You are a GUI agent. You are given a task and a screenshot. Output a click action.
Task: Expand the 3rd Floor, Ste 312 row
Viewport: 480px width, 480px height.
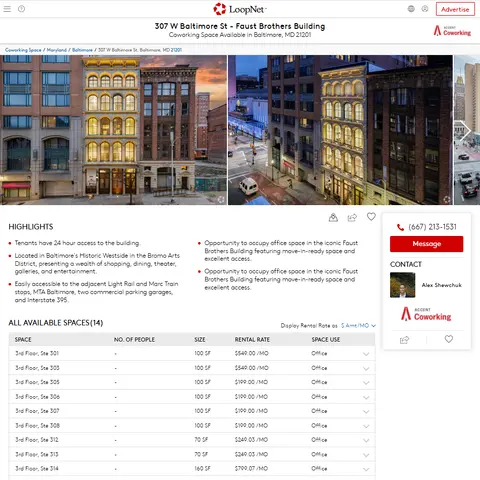pyautogui.click(x=366, y=440)
